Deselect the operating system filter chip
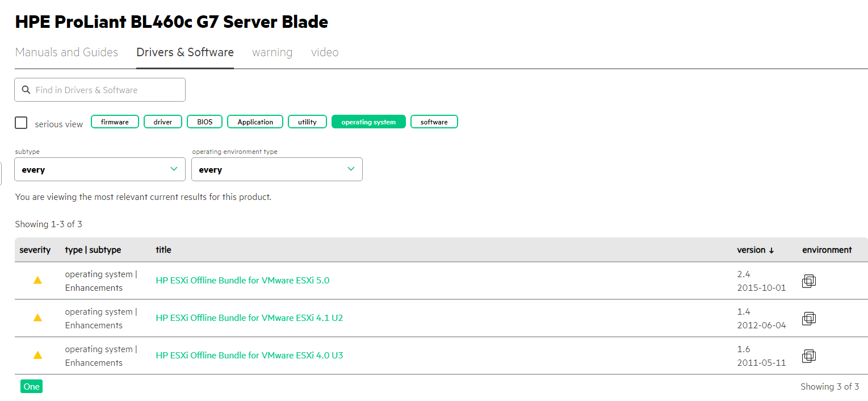 tap(368, 122)
